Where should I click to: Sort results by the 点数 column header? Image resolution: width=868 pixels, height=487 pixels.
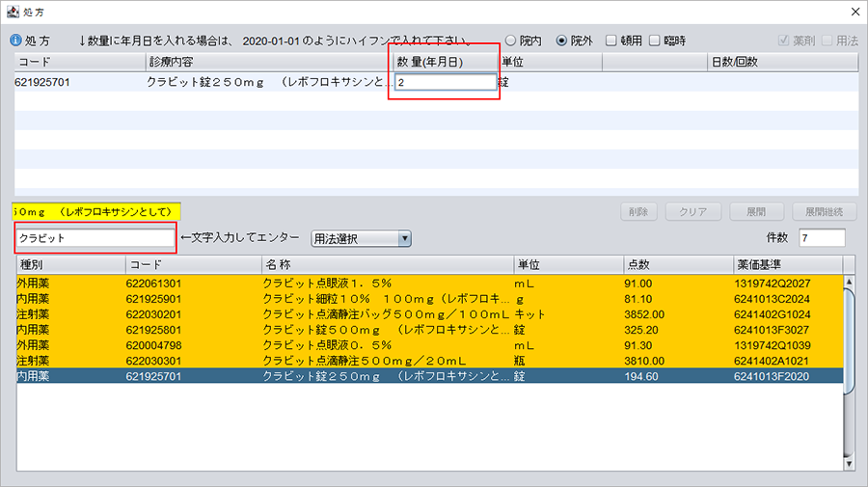(677, 264)
